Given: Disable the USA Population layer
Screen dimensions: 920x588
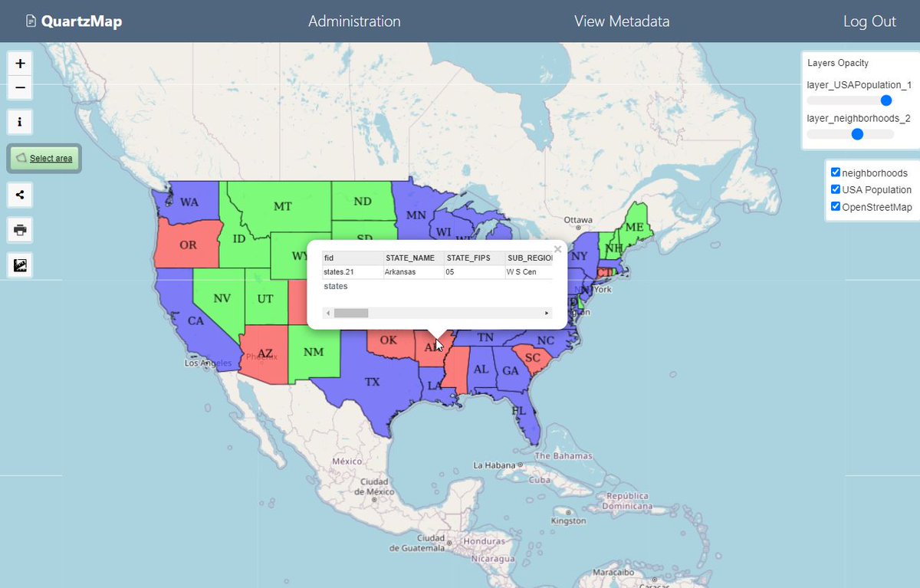Looking at the screenshot, I should click(835, 189).
